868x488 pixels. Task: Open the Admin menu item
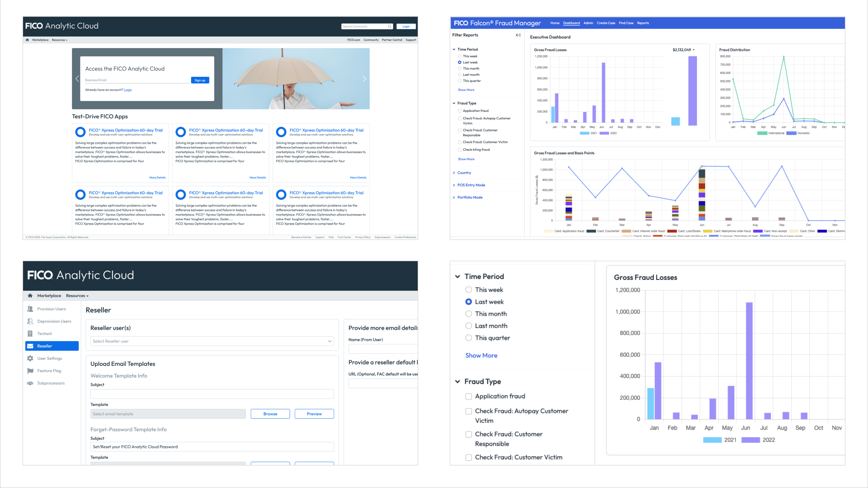click(x=588, y=23)
